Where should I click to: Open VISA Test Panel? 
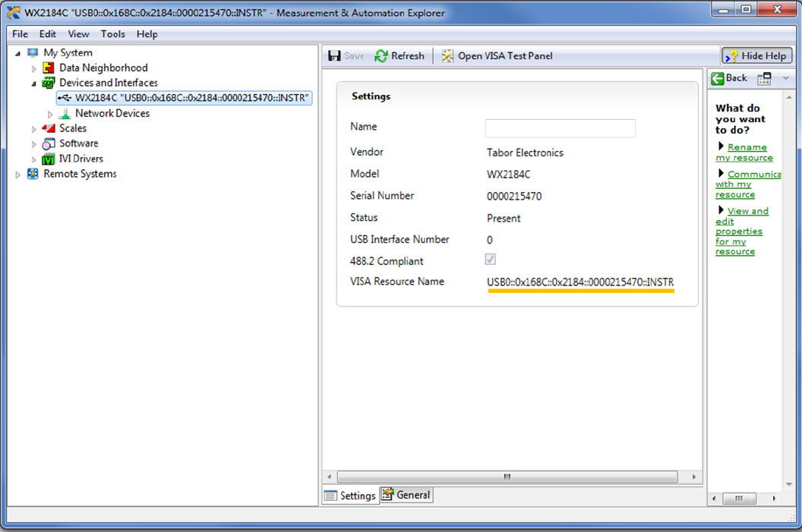tap(497, 56)
